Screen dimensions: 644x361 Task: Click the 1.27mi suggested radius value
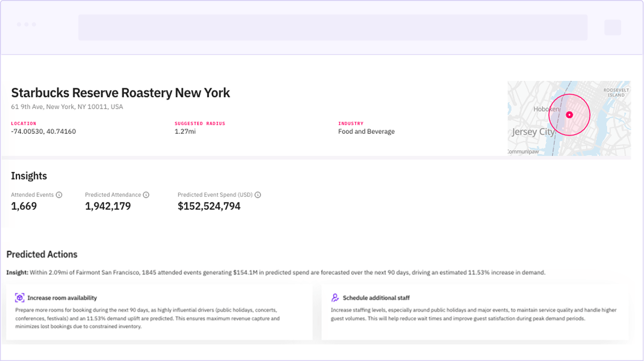[185, 132]
